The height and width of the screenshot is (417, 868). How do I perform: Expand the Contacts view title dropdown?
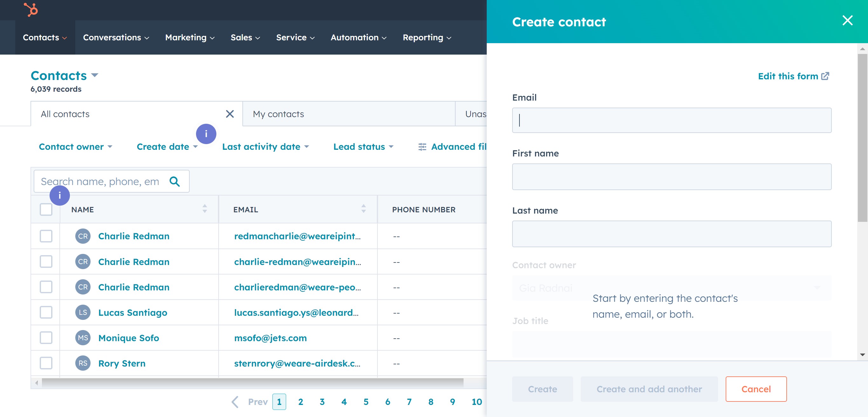point(95,75)
